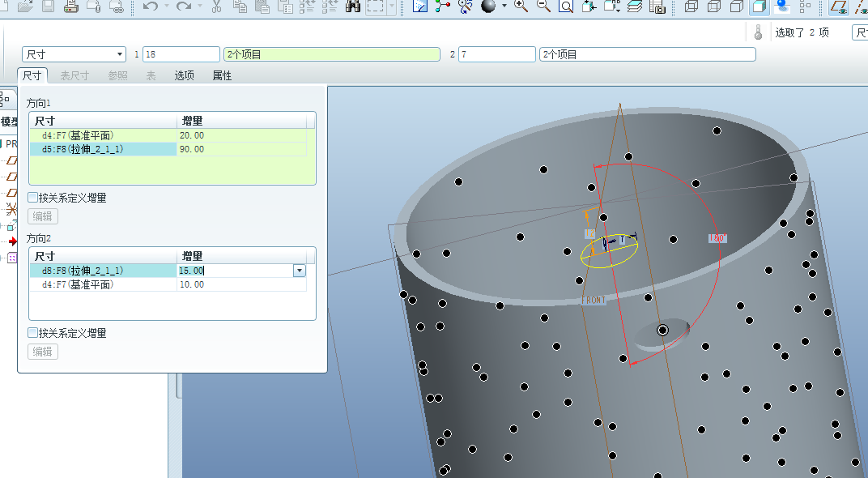Click the Zoom In magnifier
868x478 pixels.
point(521,6)
